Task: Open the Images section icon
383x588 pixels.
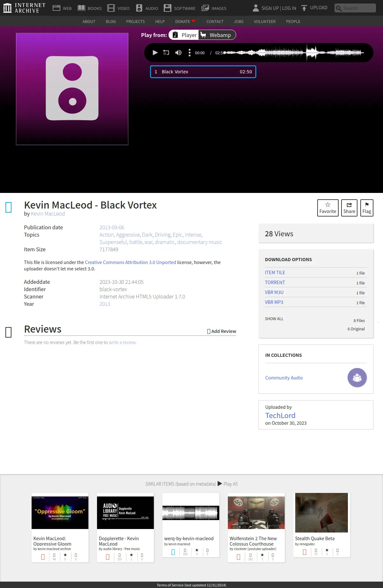Action: 205,8
